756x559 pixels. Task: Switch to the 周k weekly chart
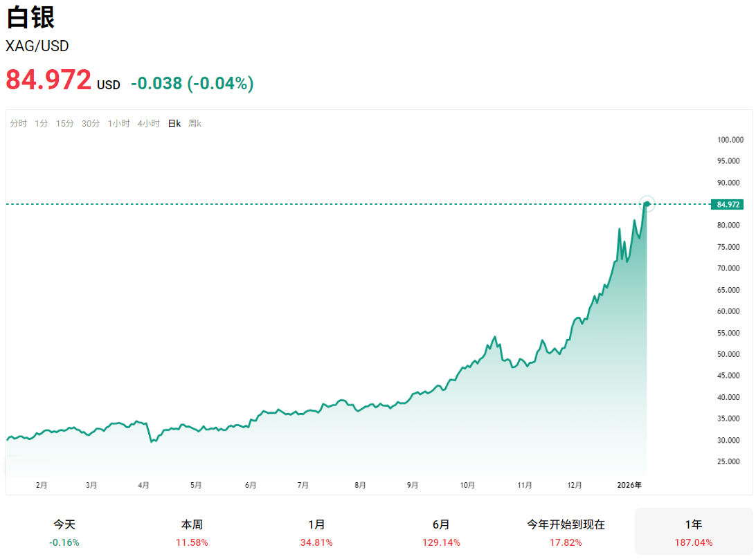pyautogui.click(x=195, y=122)
